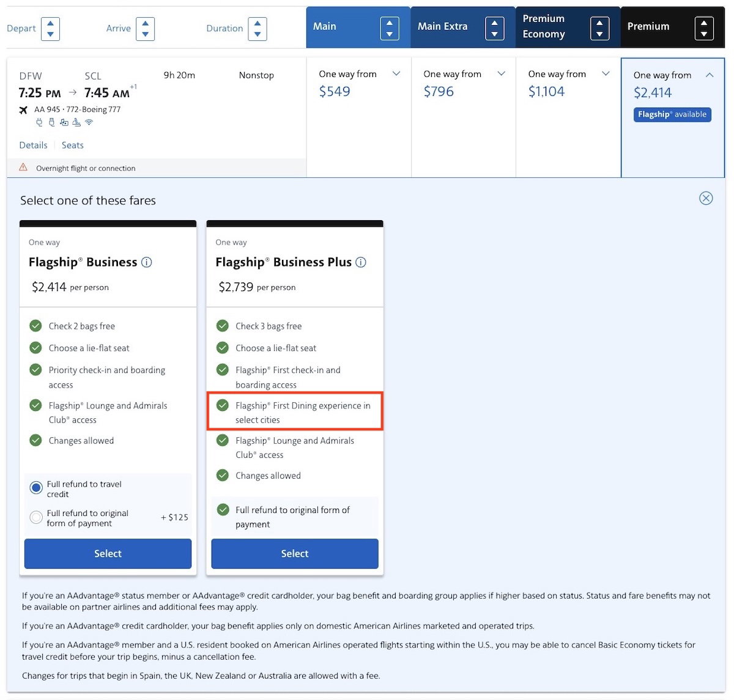Expand the $796 Main Extra fare
The height and width of the screenshot is (700, 734).
(x=502, y=74)
